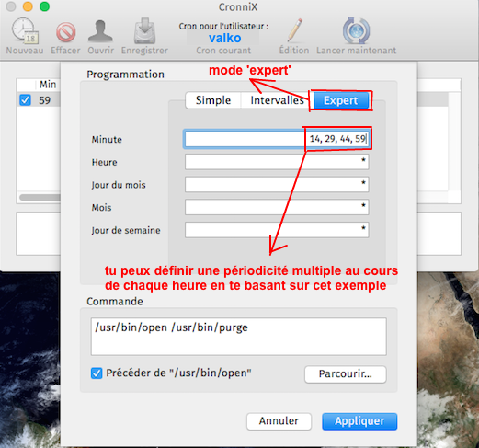This screenshot has width=479, height=448.
Task: Click the Nouveau clock-calendar icon
Action: pyautogui.click(x=25, y=31)
